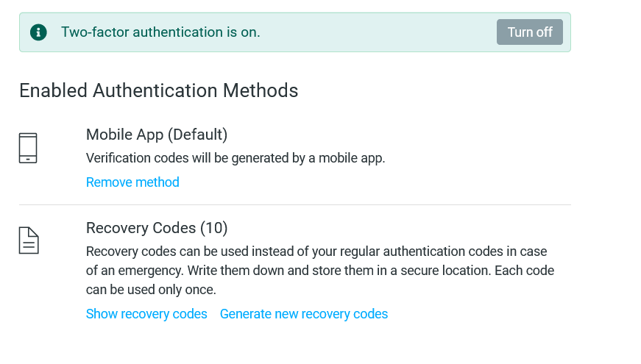Remove the Mobile App authentication method
The image size is (641, 364).
[x=132, y=182]
